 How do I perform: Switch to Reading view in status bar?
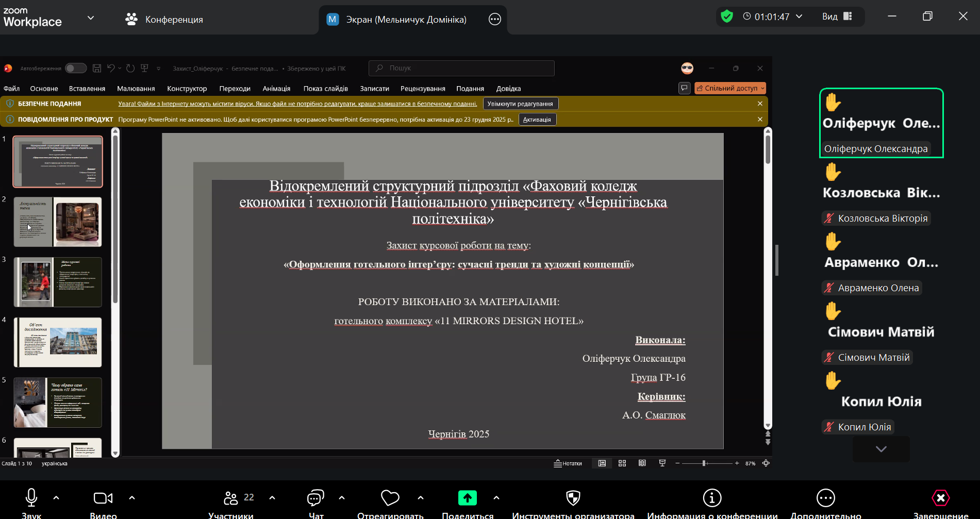point(642,463)
